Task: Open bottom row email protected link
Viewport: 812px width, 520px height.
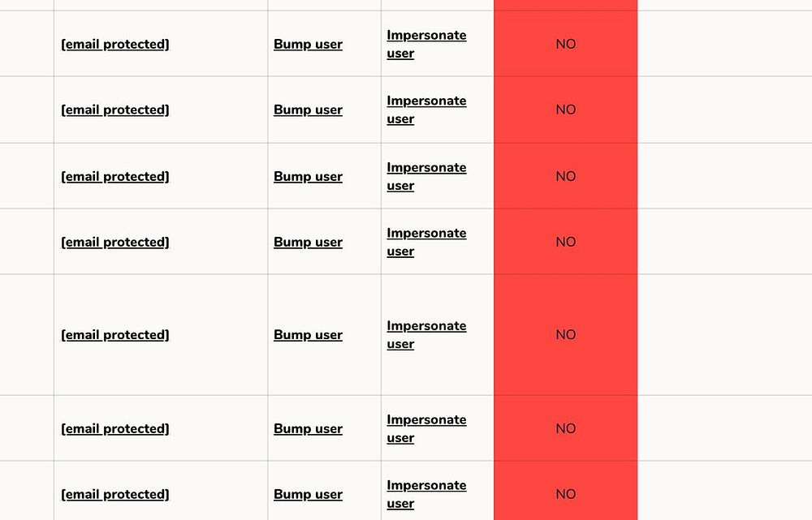Action: tap(115, 495)
